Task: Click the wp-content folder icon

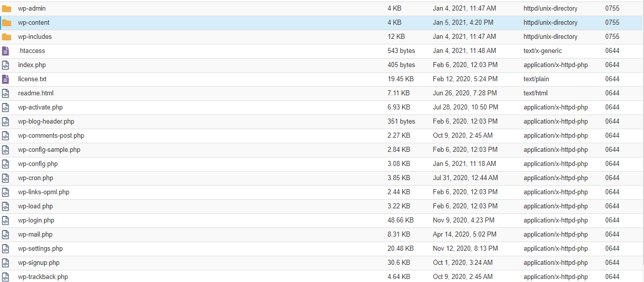Action: [x=6, y=23]
